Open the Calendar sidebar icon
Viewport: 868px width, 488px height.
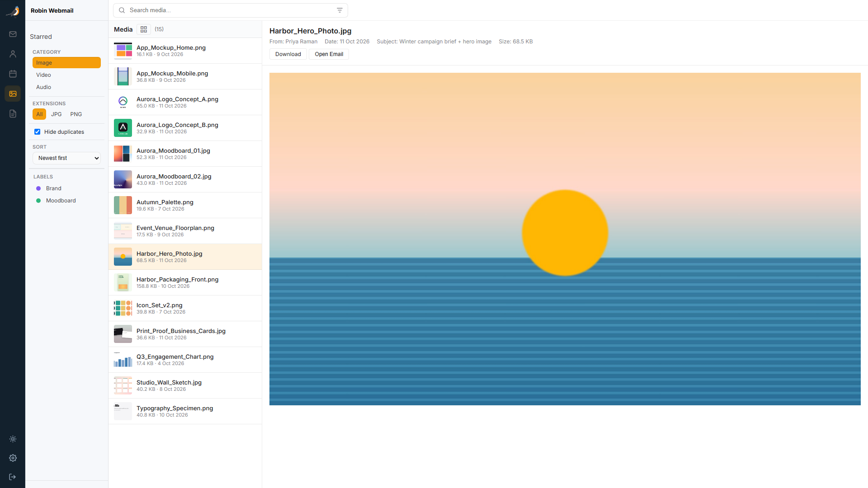click(13, 74)
